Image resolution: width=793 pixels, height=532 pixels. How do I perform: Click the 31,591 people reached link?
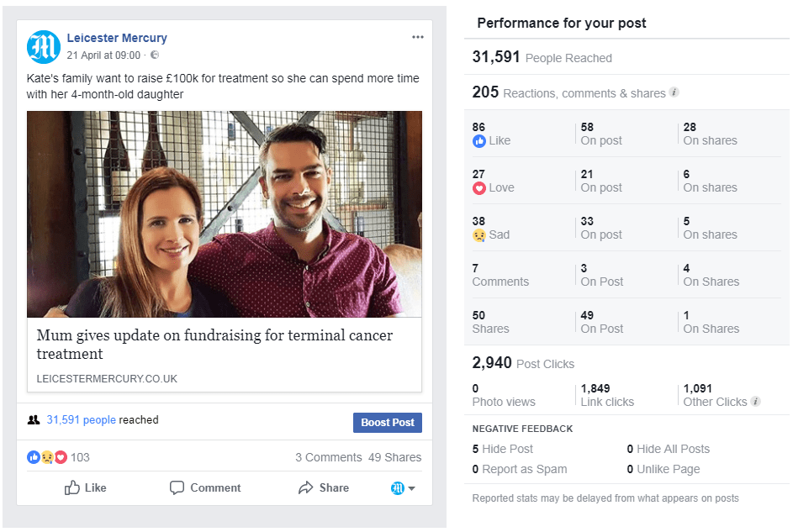pyautogui.click(x=82, y=420)
